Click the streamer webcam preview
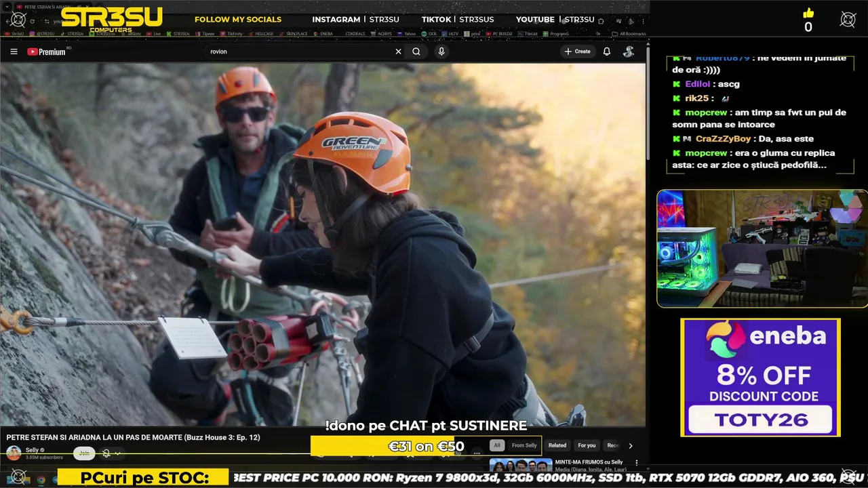Screen dimensions: 868x488 point(762,249)
